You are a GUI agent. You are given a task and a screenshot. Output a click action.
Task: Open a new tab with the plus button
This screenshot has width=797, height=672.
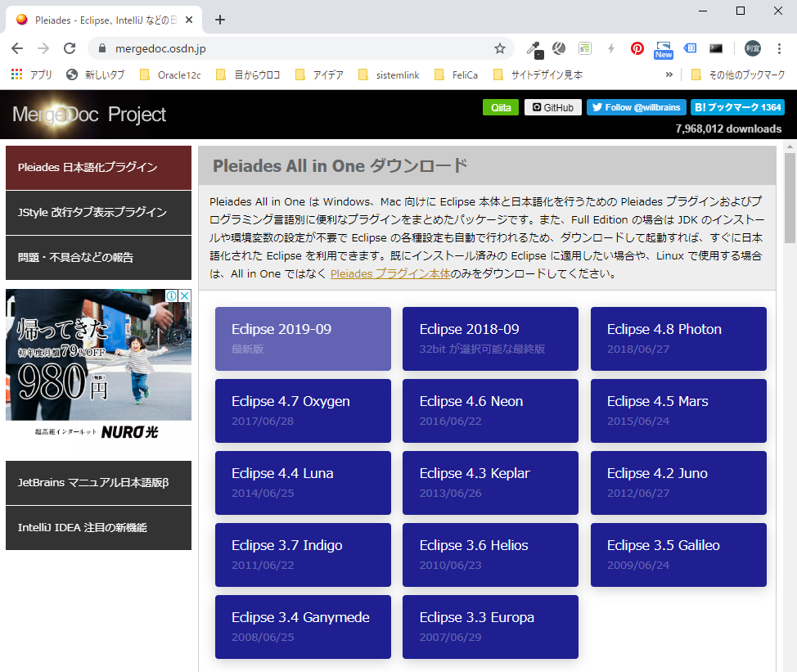(219, 20)
